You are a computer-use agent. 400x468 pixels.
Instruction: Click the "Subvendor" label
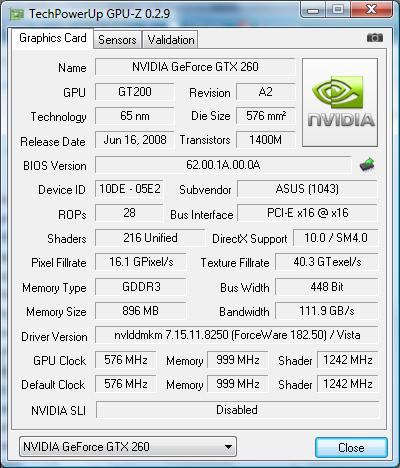point(205,190)
